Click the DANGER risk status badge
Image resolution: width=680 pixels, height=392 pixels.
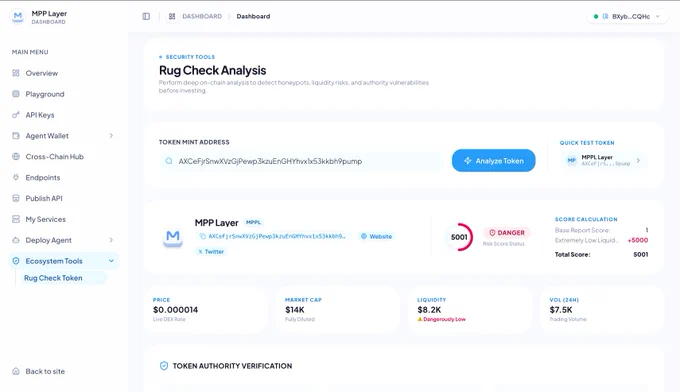[x=507, y=233]
